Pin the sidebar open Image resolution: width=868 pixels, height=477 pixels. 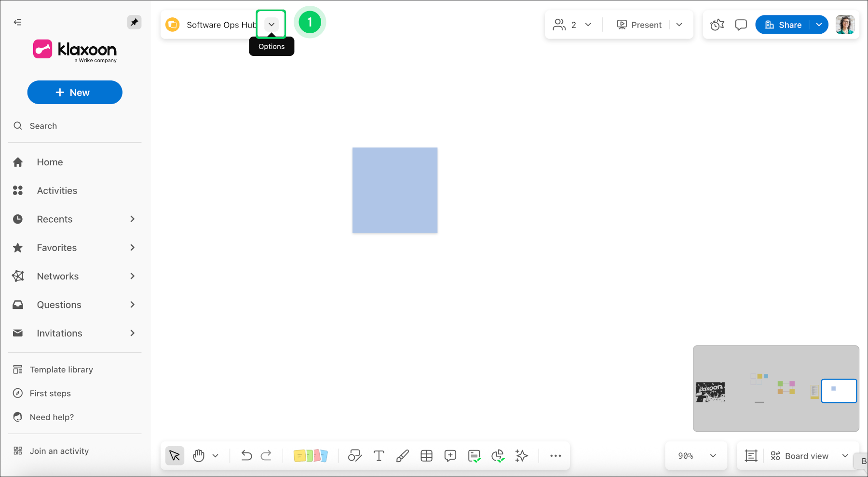(135, 22)
